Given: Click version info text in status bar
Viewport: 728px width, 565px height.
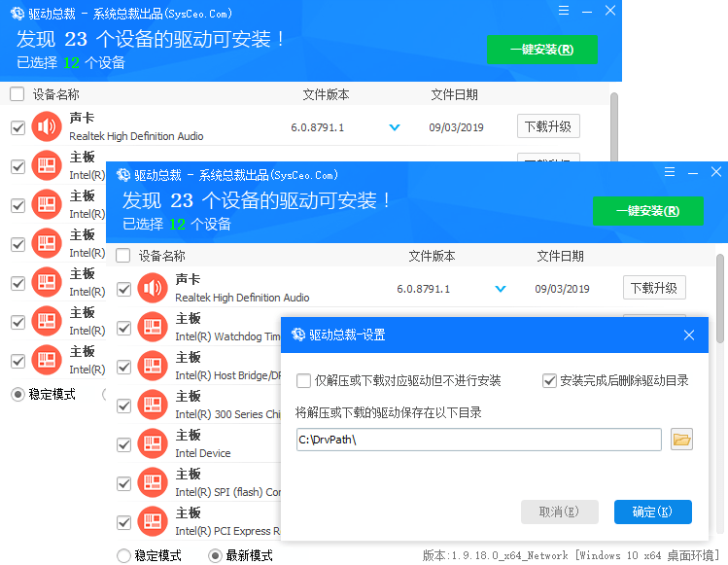Looking at the screenshot, I should (x=572, y=555).
